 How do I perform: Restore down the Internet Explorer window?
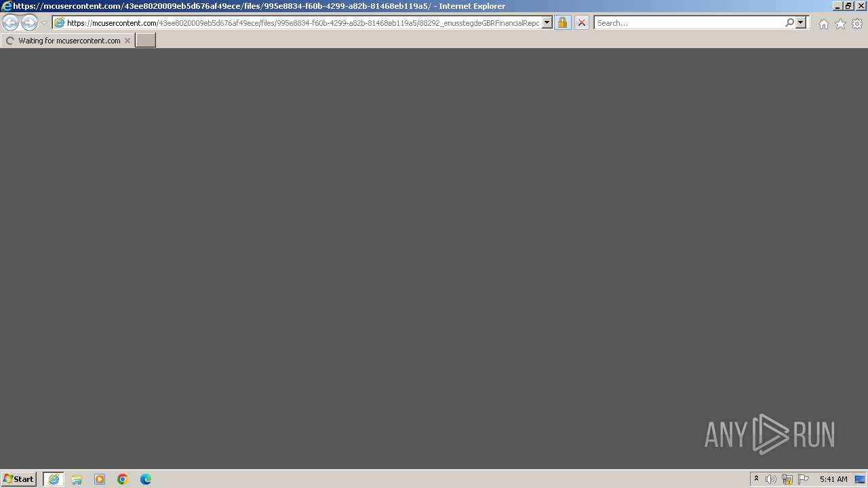click(x=848, y=6)
